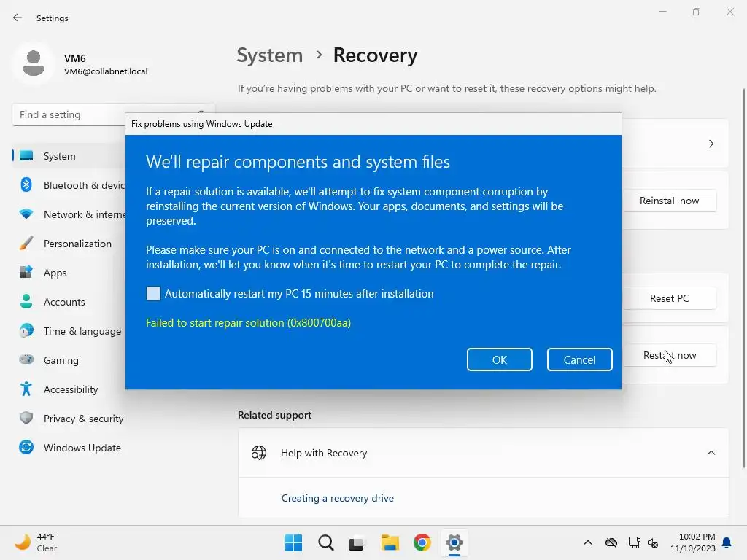Click the Reinstall now button

(x=669, y=201)
